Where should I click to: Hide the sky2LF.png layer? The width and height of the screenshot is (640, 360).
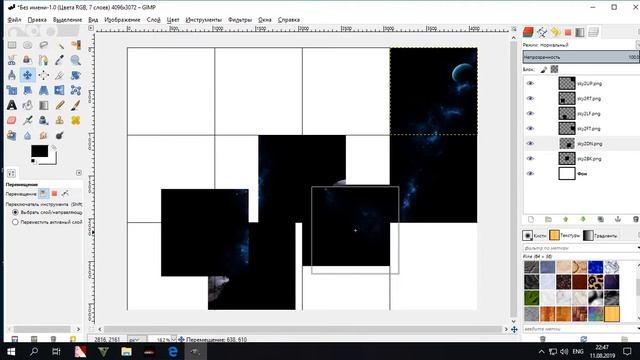(x=530, y=113)
